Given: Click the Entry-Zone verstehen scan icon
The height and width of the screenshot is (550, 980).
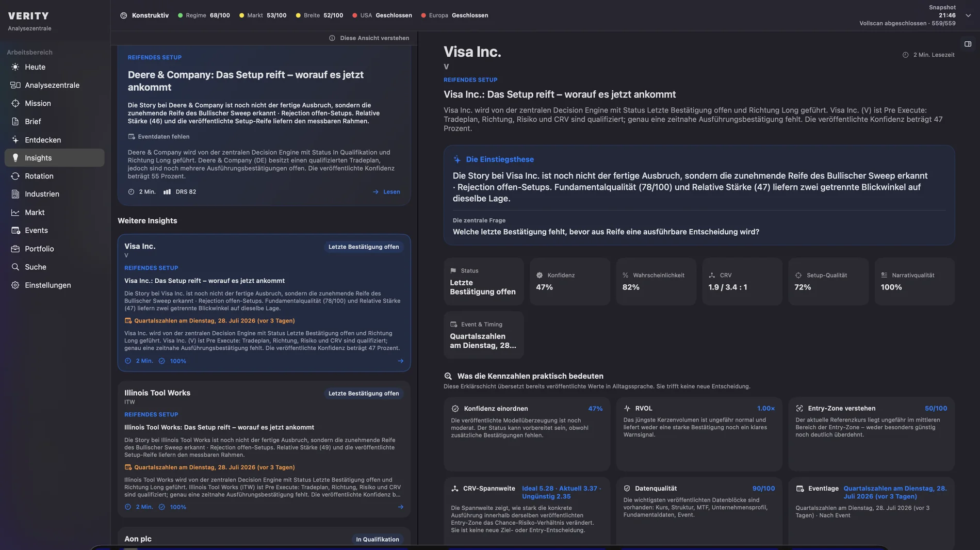Looking at the screenshot, I should point(799,409).
